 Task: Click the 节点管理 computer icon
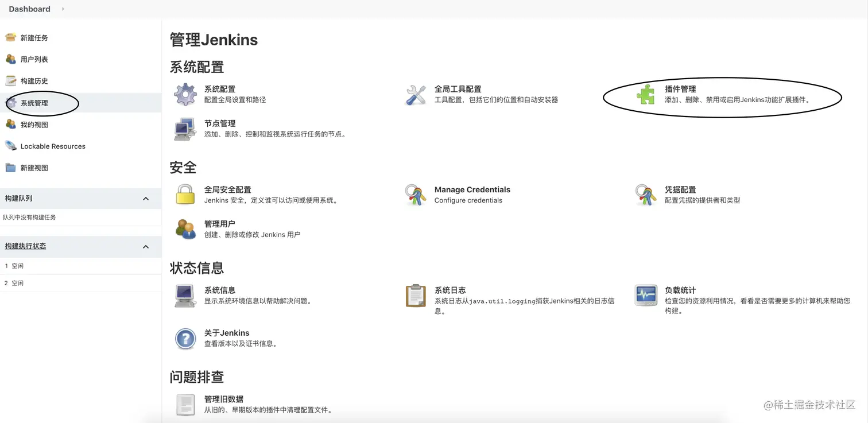[185, 129]
